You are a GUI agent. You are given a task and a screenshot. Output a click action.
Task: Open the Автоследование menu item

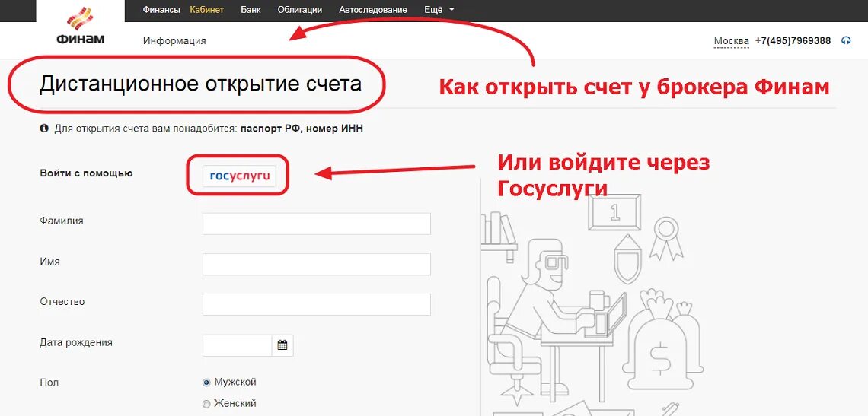pos(373,9)
